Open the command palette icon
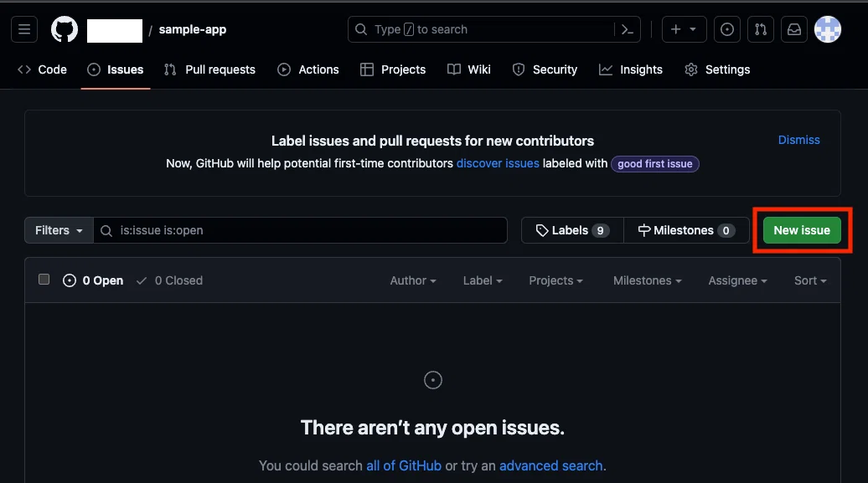 tap(628, 29)
